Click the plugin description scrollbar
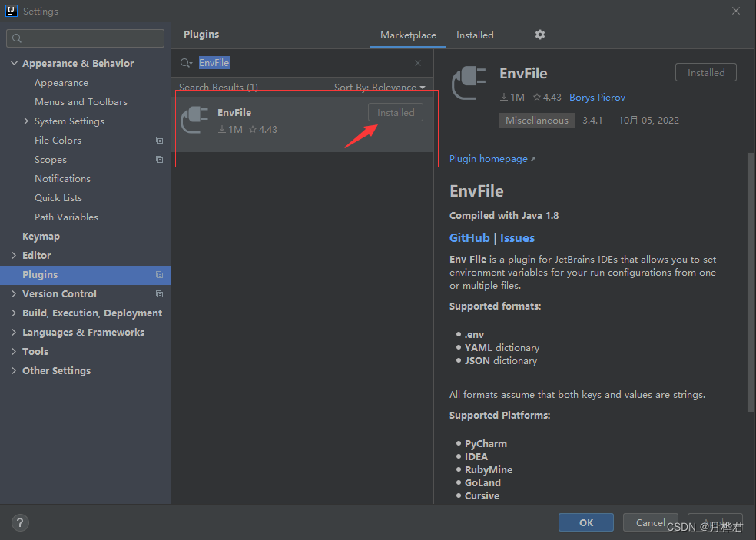The width and height of the screenshot is (756, 540). click(750, 282)
